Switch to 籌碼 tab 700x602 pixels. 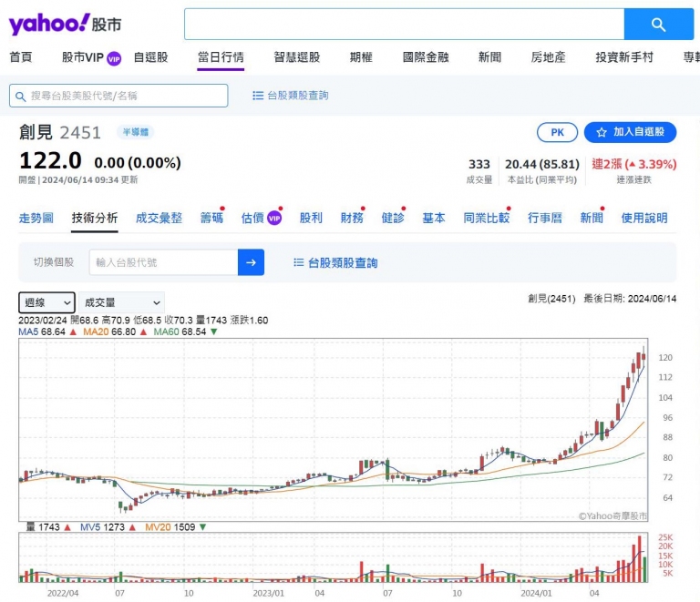pos(211,218)
